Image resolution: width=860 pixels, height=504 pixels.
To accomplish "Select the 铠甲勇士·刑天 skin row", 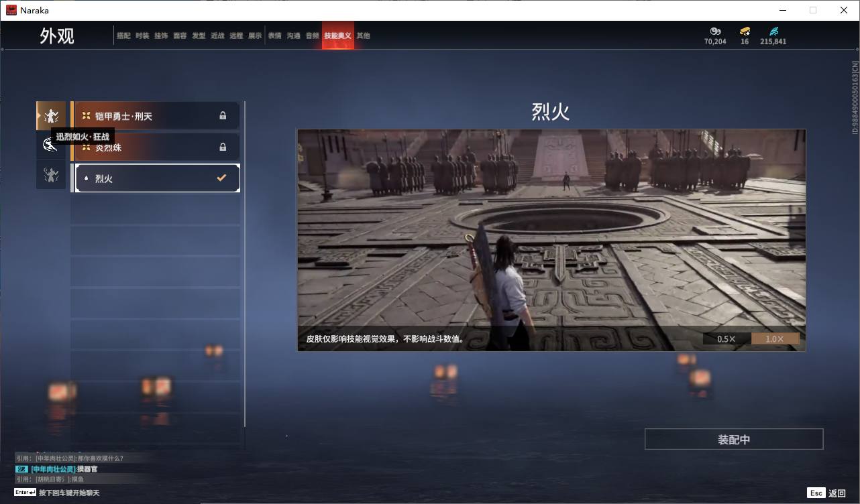I will 156,116.
